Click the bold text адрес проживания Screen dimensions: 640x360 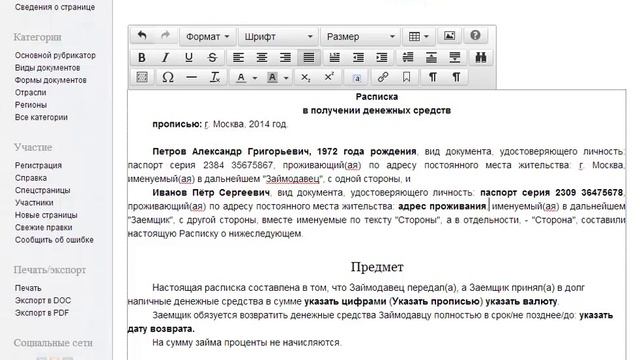click(442, 206)
